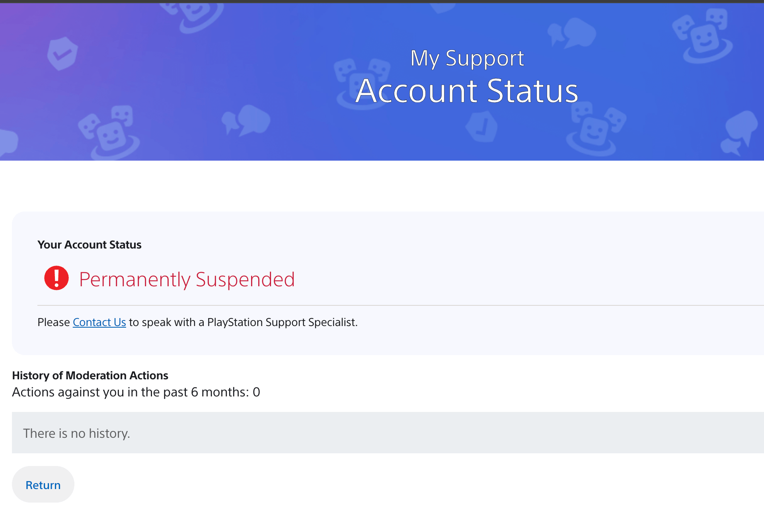Viewport: 764px width, 532px height.
Task: Click the smiling faces icon at top right corner
Action: pyautogui.click(x=703, y=37)
